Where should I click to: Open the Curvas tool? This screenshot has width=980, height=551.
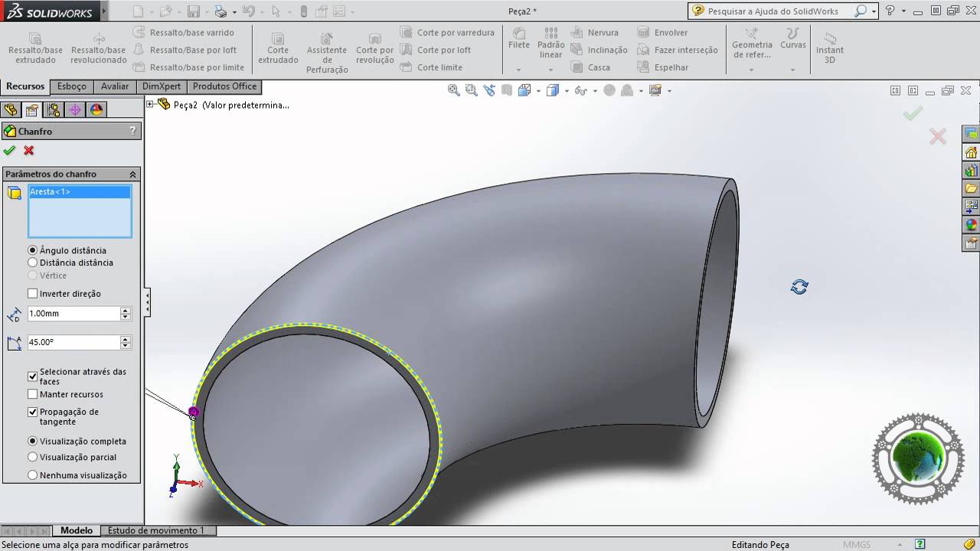click(x=793, y=39)
